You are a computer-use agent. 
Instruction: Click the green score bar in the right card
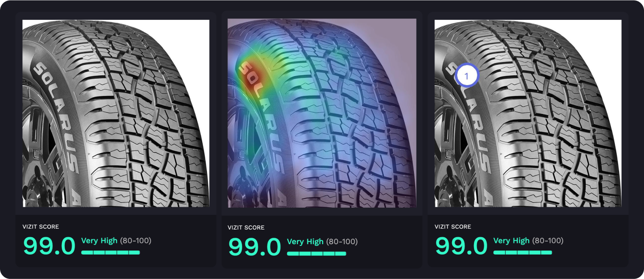point(522,252)
